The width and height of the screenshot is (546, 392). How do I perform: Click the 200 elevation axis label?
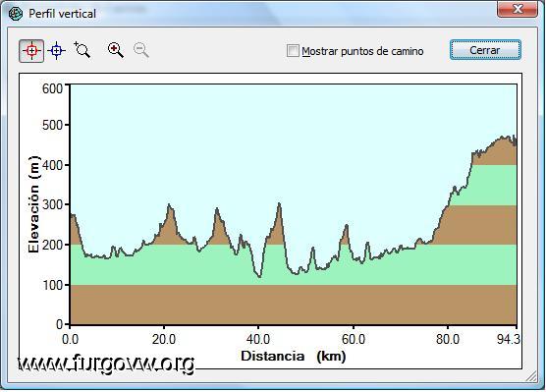pos(53,245)
